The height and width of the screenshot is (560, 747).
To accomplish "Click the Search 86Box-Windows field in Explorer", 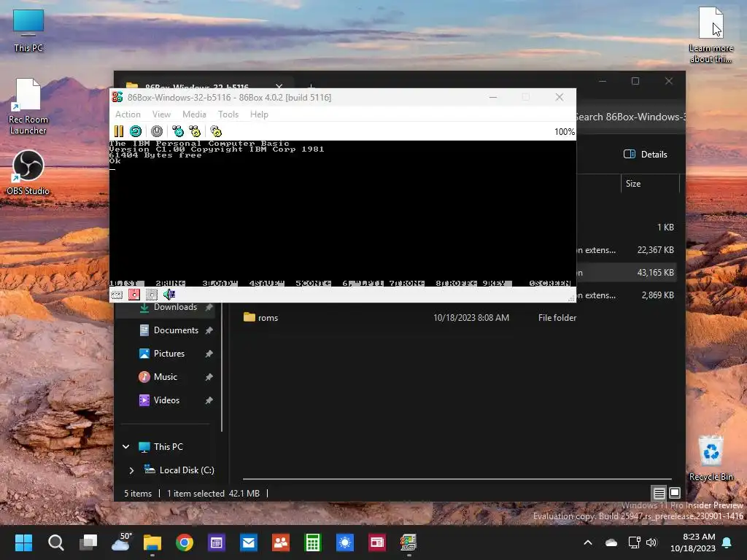I will coord(630,117).
